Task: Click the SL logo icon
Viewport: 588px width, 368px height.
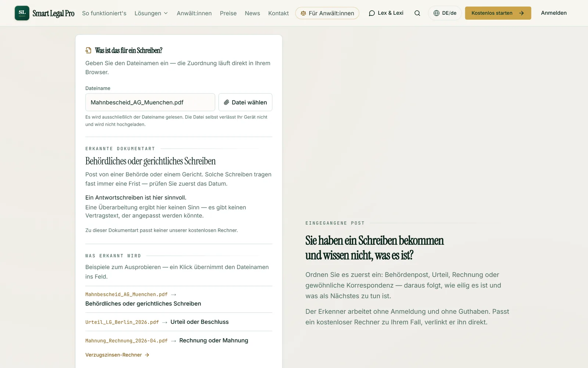Action: point(22,13)
